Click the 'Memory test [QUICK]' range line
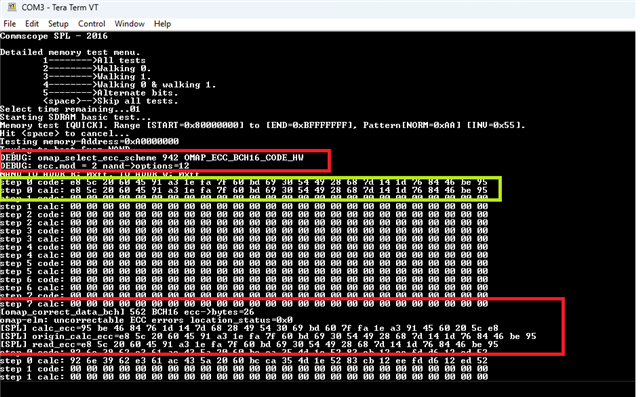This screenshot has width=640, height=397. click(262, 125)
